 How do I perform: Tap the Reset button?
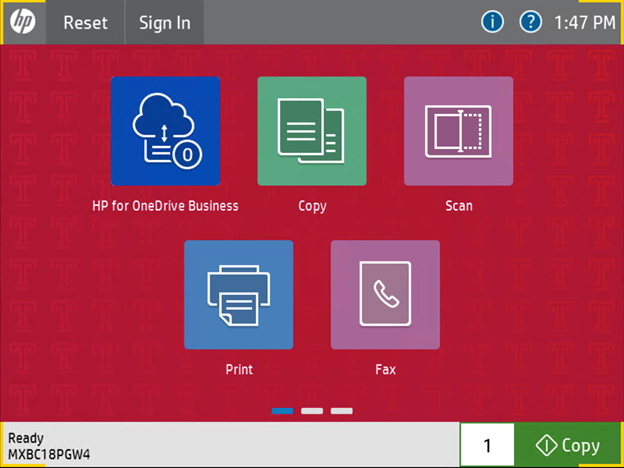[x=85, y=22]
